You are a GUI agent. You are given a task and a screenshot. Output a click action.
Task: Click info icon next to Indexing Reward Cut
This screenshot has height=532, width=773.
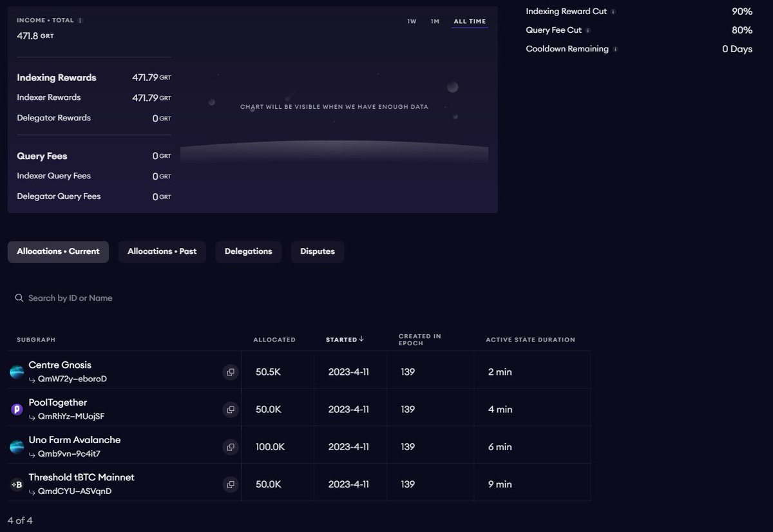point(613,12)
